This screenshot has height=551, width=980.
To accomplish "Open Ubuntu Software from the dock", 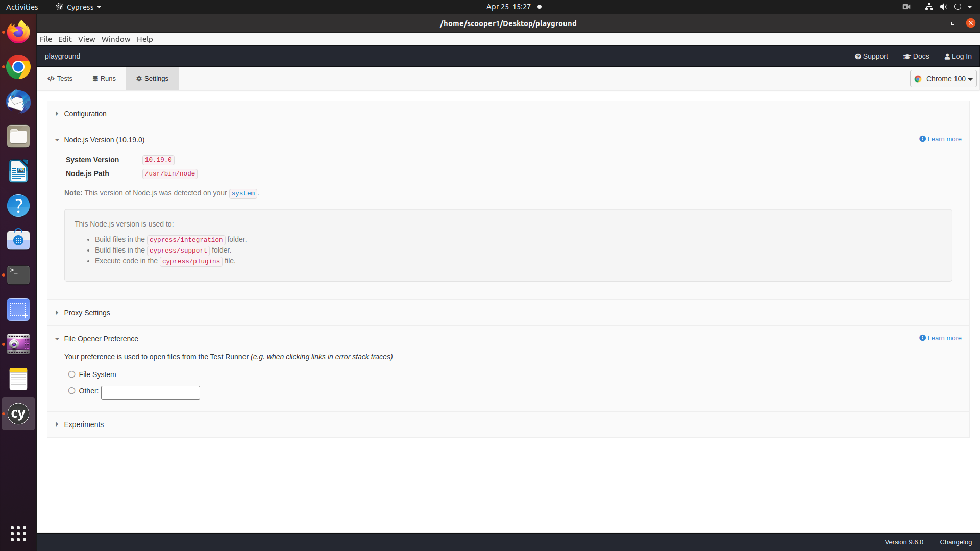I will [x=18, y=240].
